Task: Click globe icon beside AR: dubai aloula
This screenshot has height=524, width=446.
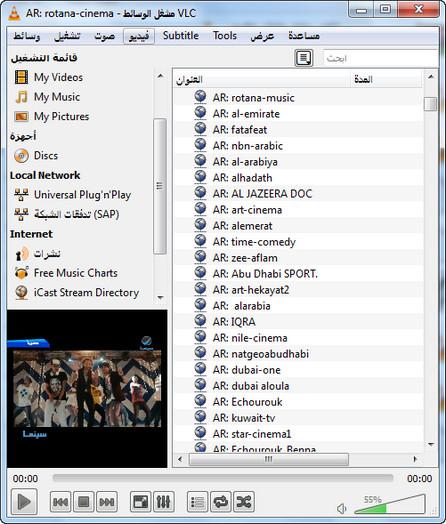Action: click(x=200, y=384)
